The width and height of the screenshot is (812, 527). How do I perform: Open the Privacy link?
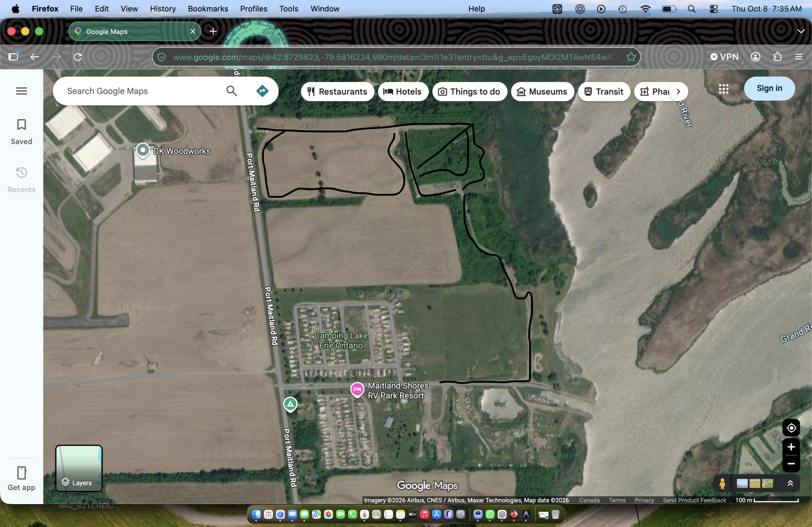[644, 500]
